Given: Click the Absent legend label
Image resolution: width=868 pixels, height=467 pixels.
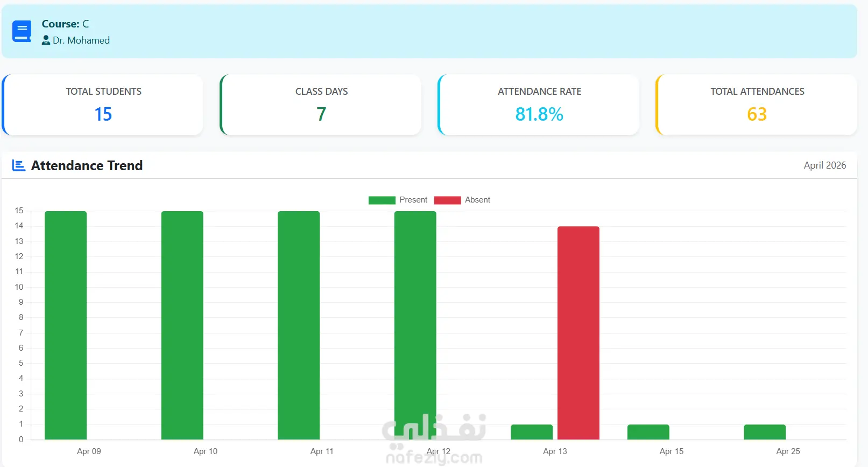Looking at the screenshot, I should coord(477,200).
